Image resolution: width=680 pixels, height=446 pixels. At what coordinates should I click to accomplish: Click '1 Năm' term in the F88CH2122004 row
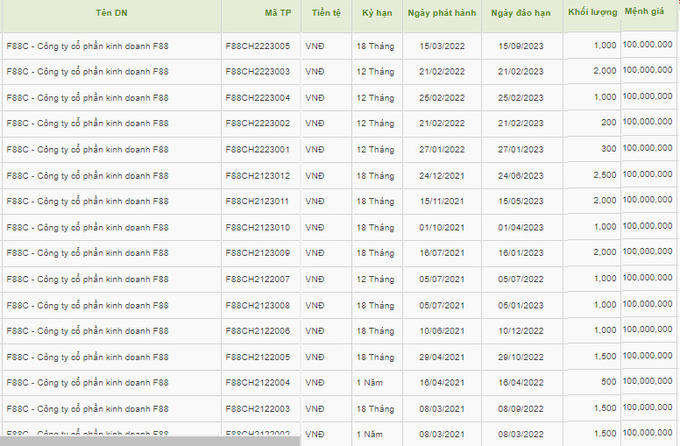[x=369, y=383]
